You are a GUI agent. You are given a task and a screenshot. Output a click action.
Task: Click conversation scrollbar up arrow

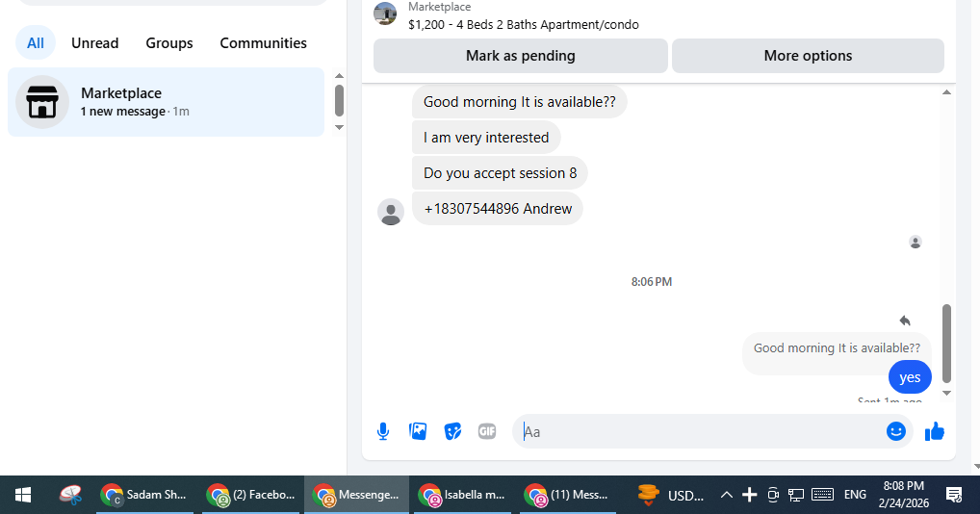point(947,92)
